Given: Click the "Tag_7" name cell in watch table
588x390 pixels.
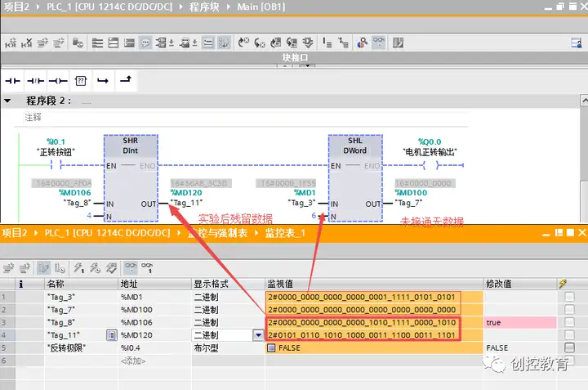Looking at the screenshot, I should (82, 310).
